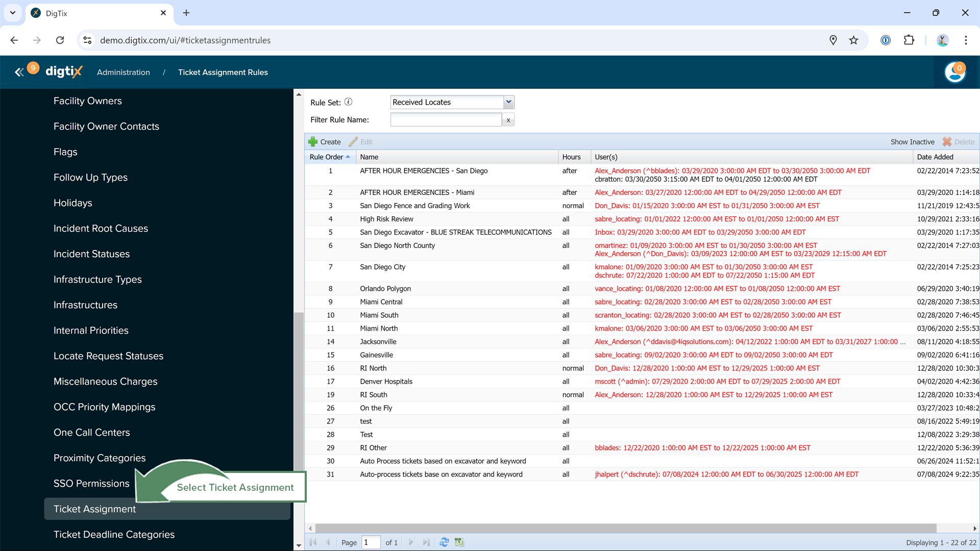Click the Administration breadcrumb link

click(x=124, y=72)
